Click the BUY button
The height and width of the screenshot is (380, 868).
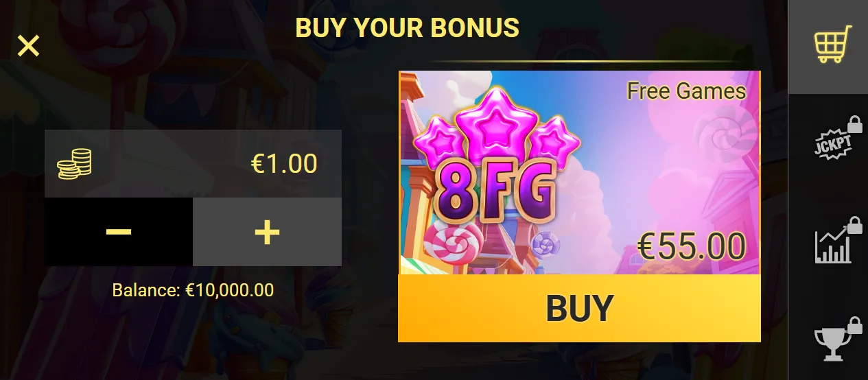coord(579,308)
